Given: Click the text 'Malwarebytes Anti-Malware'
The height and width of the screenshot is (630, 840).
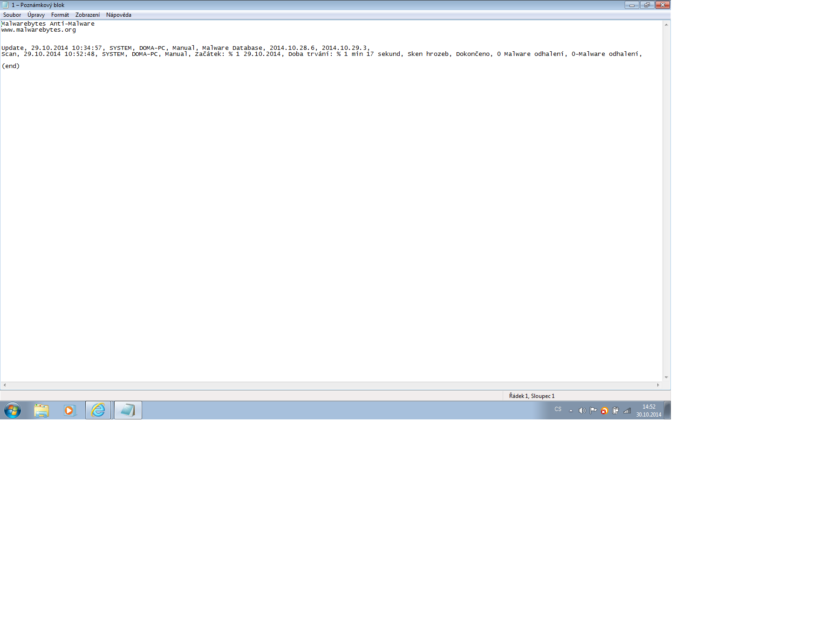Looking at the screenshot, I should click(x=48, y=24).
